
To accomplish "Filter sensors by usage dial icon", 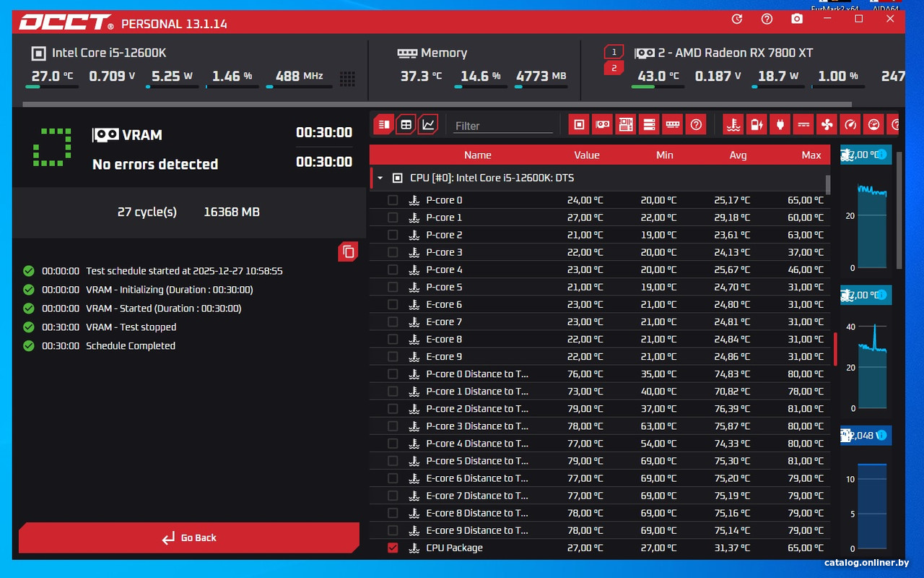I will [874, 124].
